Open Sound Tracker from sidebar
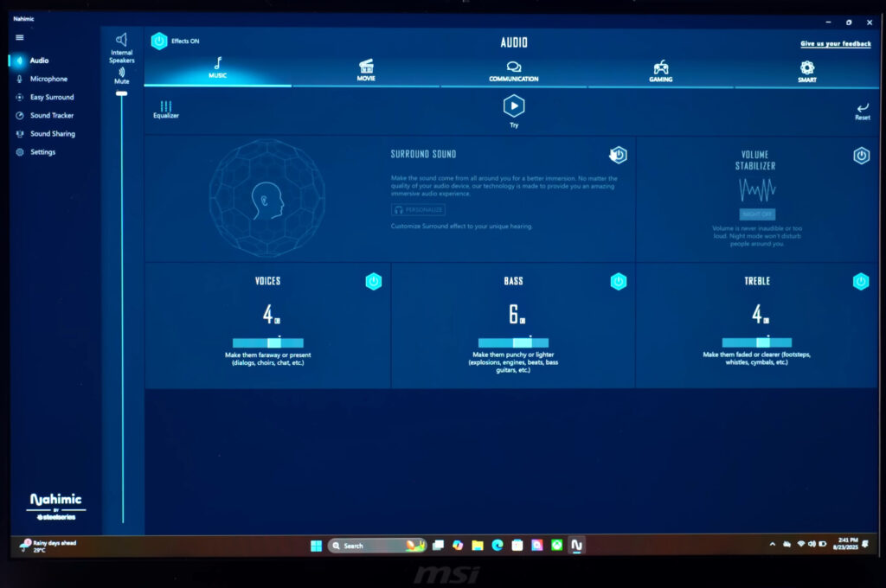This screenshot has width=886, height=588. [x=51, y=115]
